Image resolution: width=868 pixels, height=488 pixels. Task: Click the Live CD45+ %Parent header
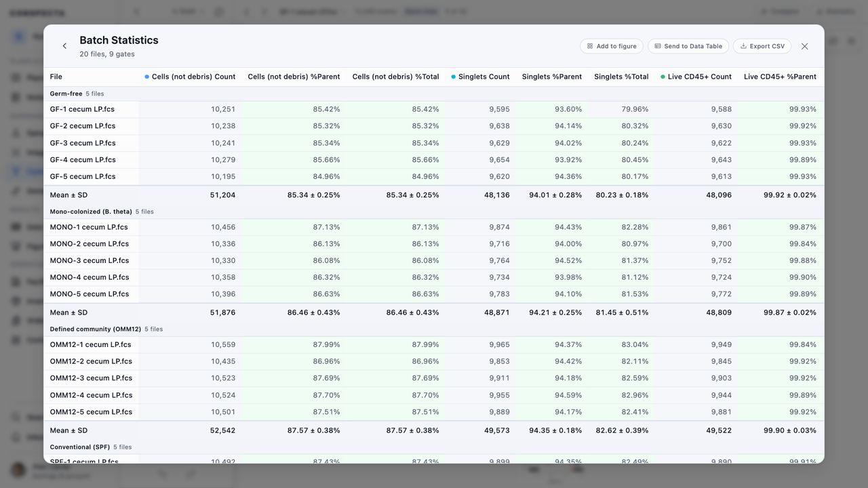780,77
